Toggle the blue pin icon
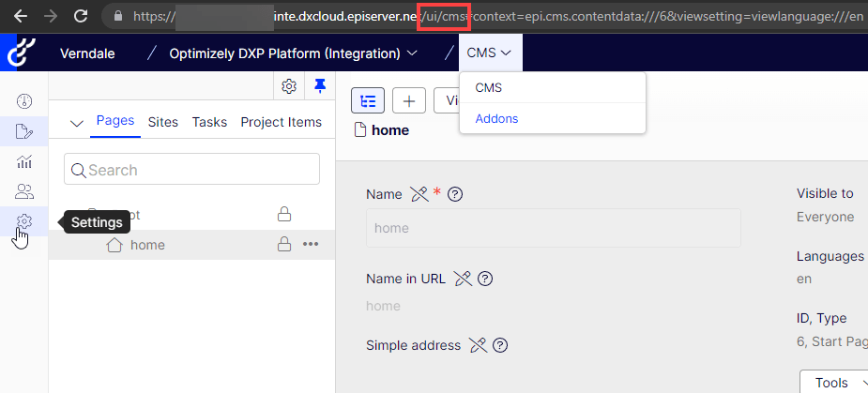 pyautogui.click(x=320, y=85)
